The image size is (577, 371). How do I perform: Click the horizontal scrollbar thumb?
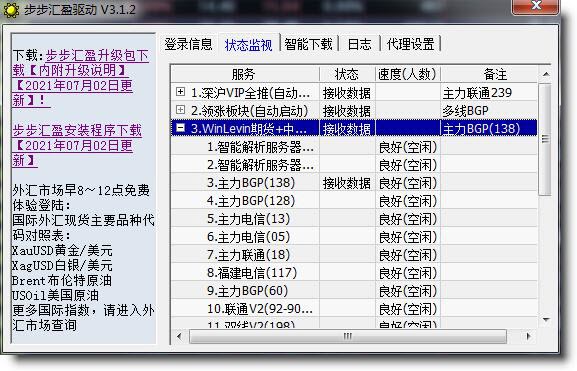[348, 336]
